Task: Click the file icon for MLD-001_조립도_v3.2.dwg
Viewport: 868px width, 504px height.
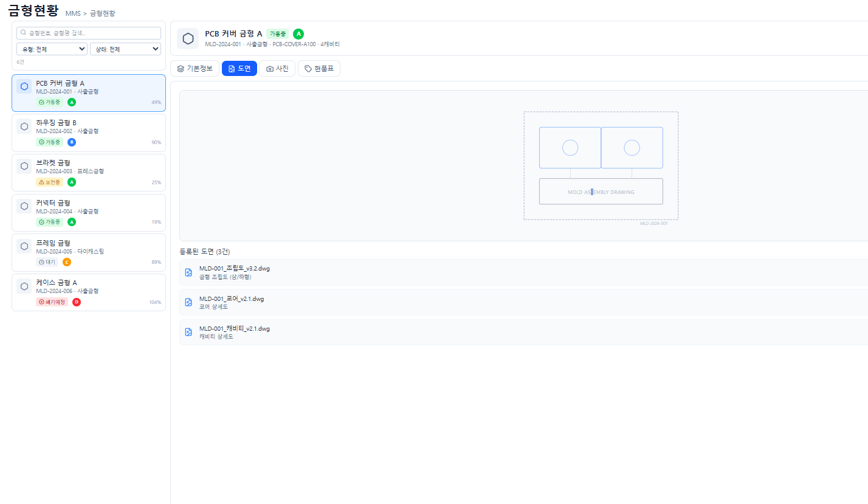Action: 188,272
